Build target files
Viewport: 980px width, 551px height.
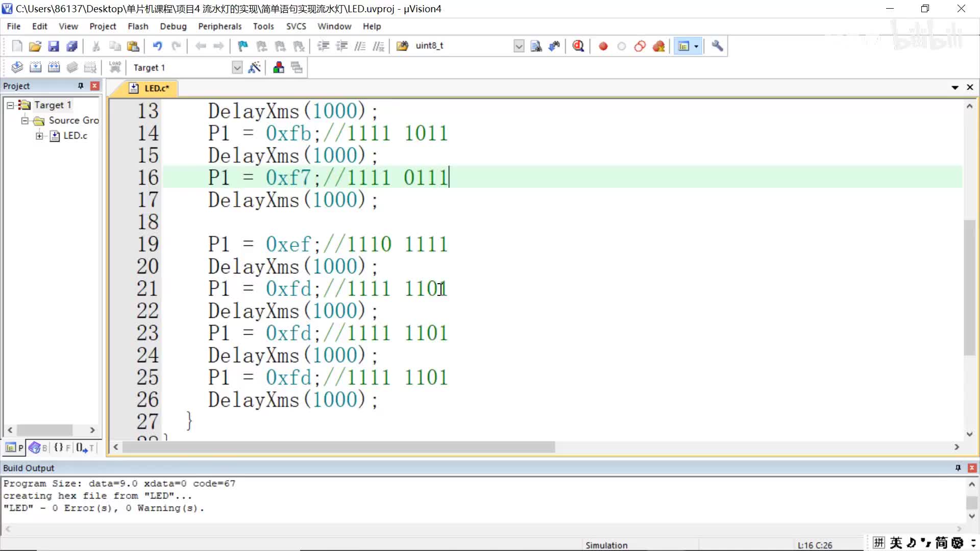pyautogui.click(x=36, y=67)
